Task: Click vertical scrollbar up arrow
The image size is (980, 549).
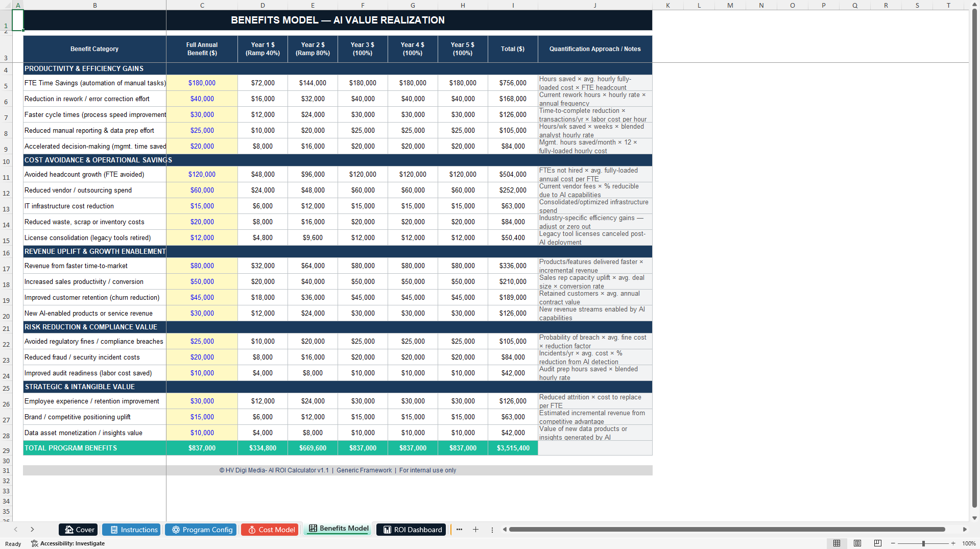Action: coord(974,5)
